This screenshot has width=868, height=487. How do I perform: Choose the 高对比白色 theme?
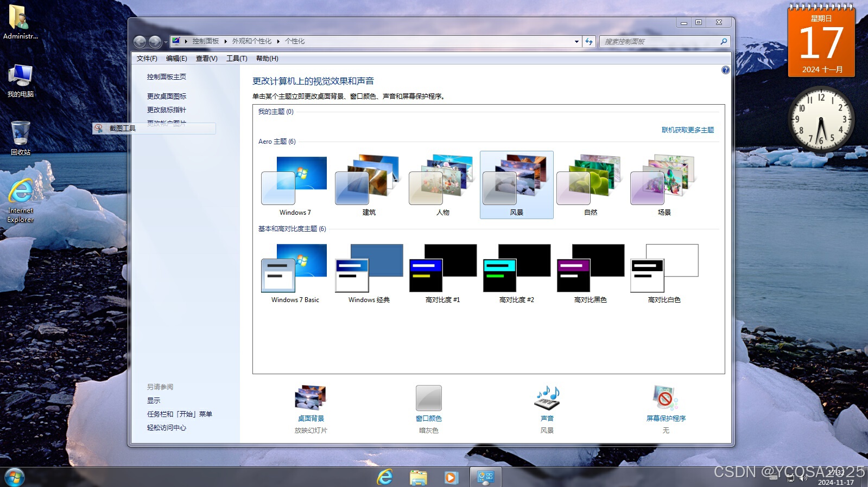point(664,273)
